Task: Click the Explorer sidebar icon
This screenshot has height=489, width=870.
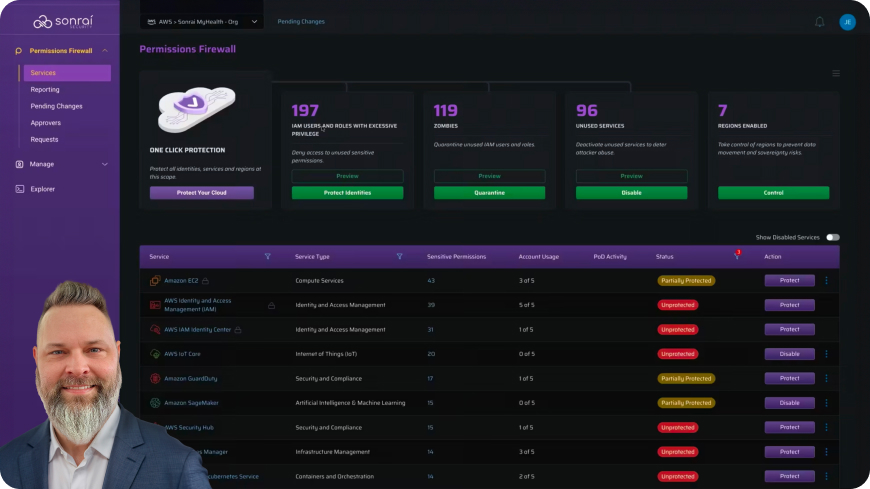Action: (19, 189)
